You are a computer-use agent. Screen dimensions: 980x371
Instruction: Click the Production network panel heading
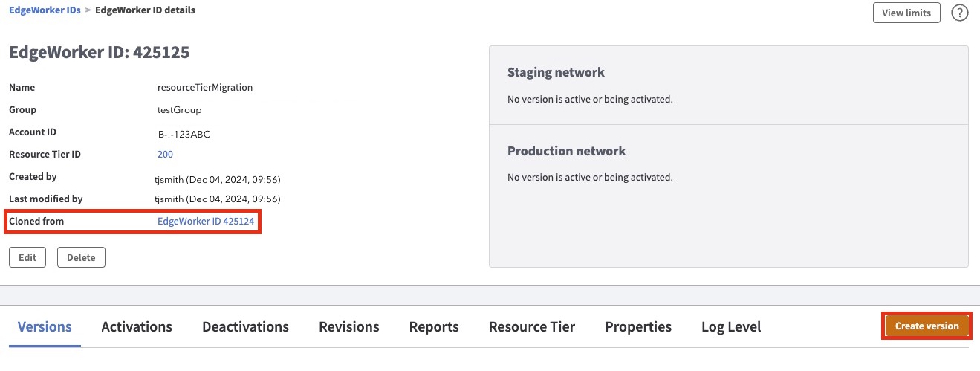tap(566, 151)
